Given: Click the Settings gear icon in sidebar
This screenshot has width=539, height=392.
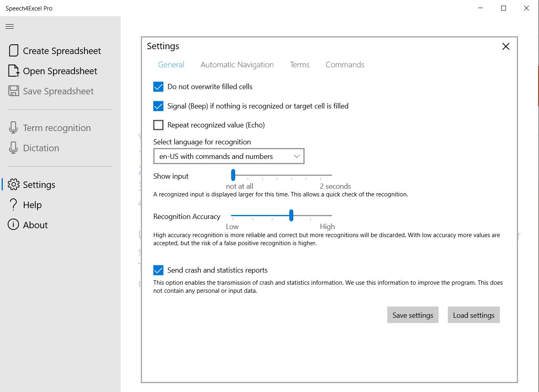Looking at the screenshot, I should [x=14, y=185].
